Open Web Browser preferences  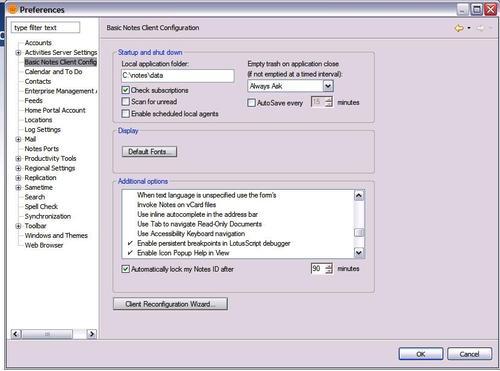44,245
